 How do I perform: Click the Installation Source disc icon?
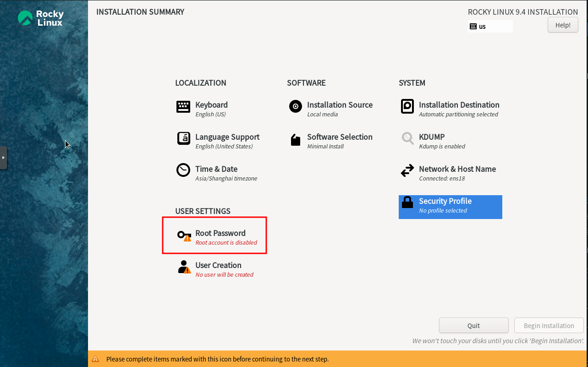[296, 107]
